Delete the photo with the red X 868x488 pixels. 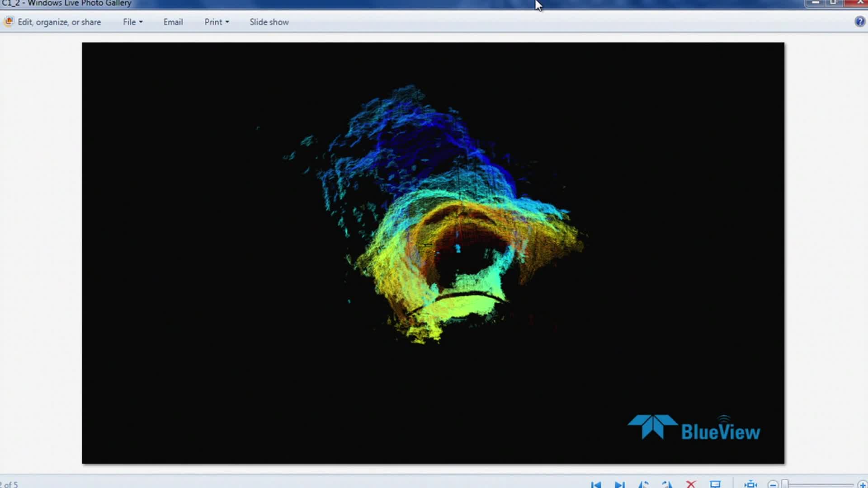pyautogui.click(x=691, y=484)
